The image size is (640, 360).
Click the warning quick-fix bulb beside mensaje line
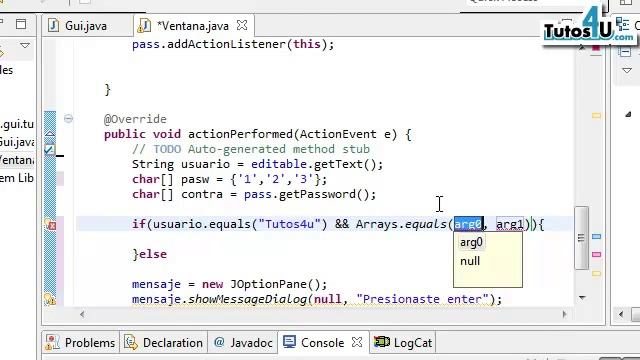(50, 299)
